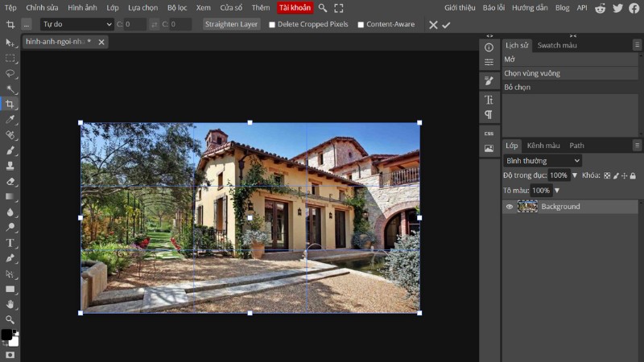The width and height of the screenshot is (644, 362).
Task: Hide the Background layer via eye icon
Action: click(510, 207)
